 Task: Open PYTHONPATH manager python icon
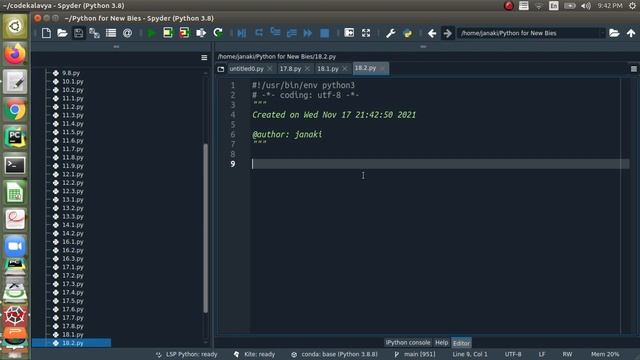pyautogui.click(x=407, y=33)
